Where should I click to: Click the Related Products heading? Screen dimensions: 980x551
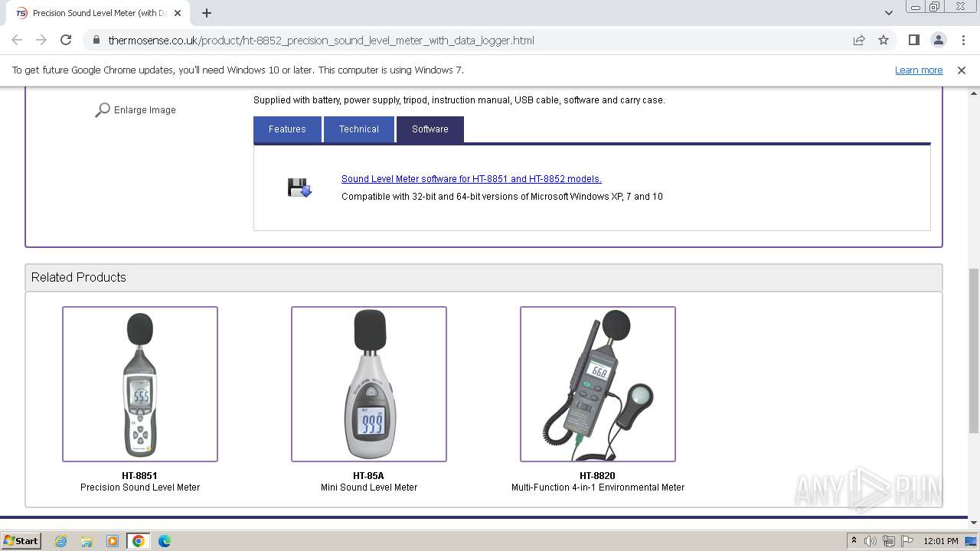coord(79,278)
